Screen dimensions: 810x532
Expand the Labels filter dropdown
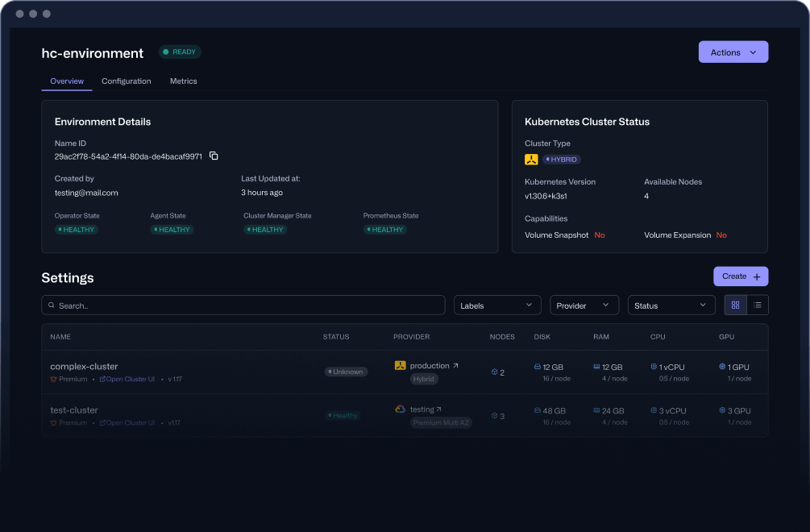pyautogui.click(x=497, y=305)
